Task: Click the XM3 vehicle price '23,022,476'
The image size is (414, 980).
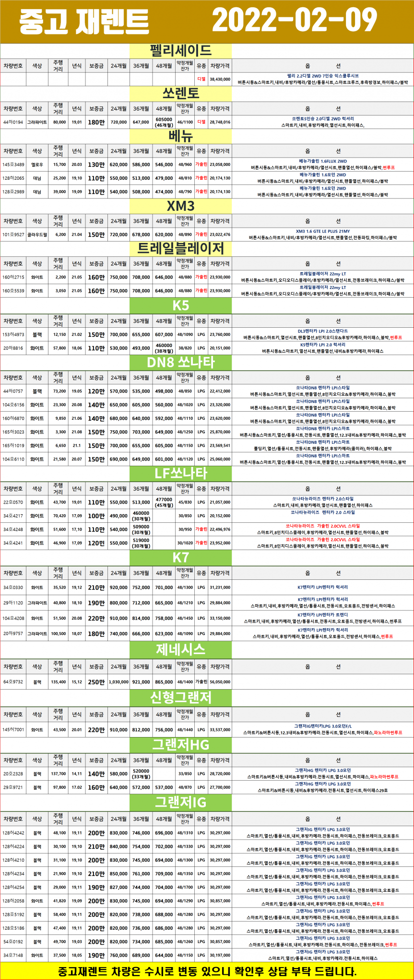Action: click(220, 234)
